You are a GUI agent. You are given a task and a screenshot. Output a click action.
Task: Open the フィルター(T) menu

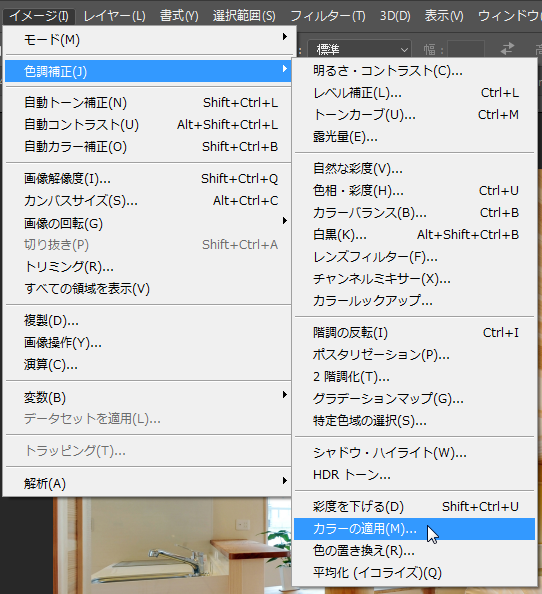328,16
